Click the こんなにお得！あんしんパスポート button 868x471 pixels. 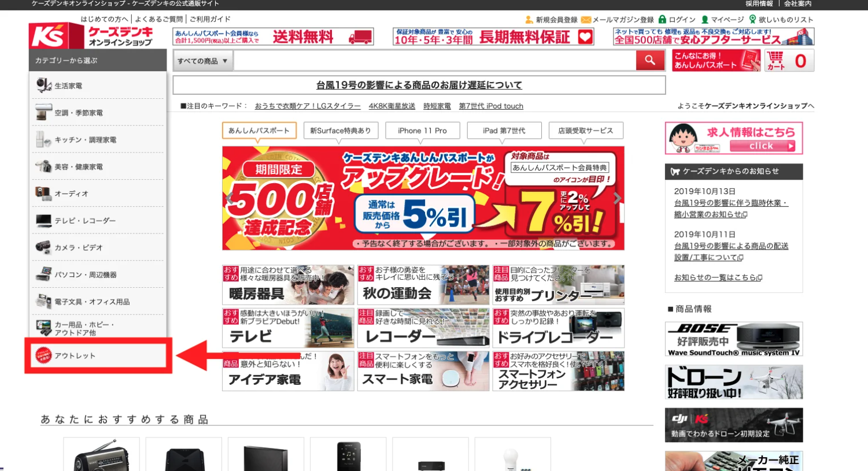[716, 61]
